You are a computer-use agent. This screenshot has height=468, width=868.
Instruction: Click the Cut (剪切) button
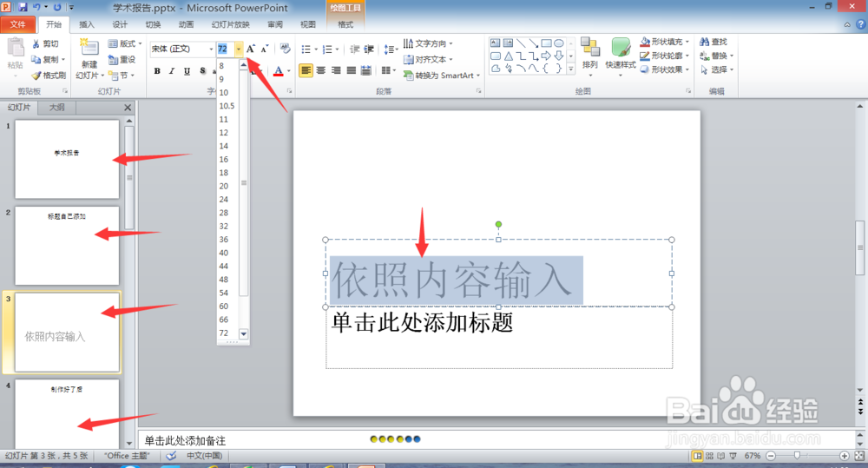[45, 43]
